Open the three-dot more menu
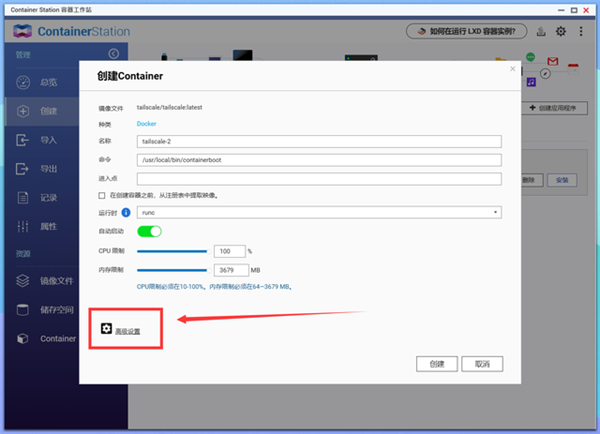This screenshot has height=434, width=600. coord(581,31)
